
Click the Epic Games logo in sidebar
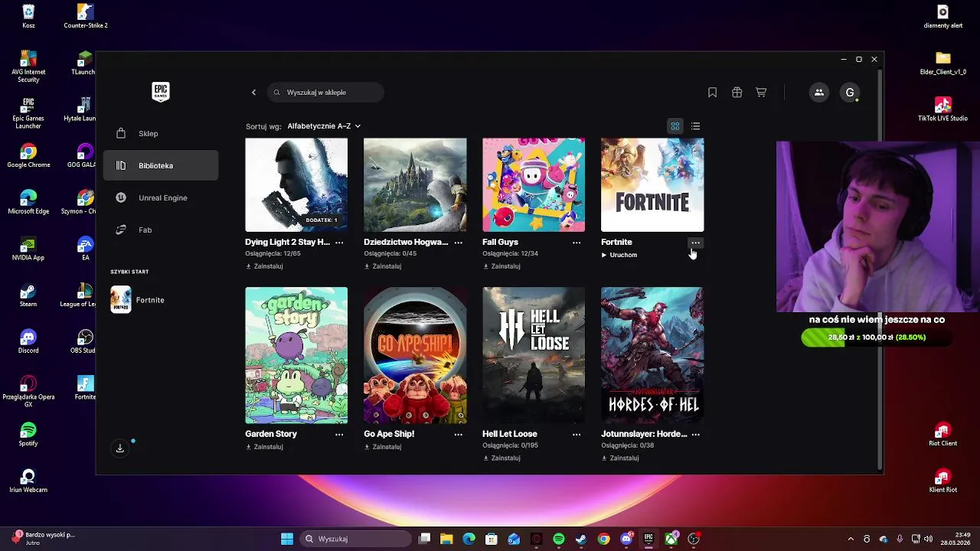pos(160,92)
